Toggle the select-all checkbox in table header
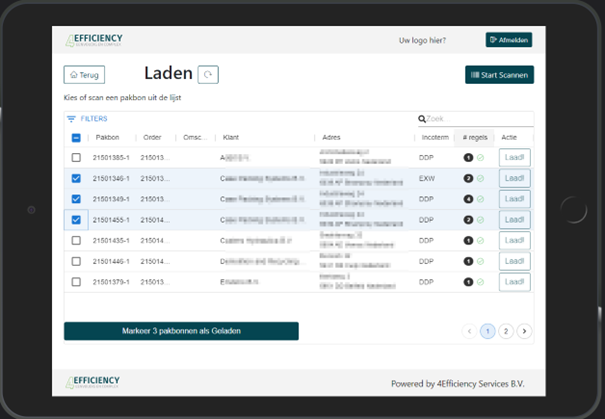This screenshot has width=605, height=419. coord(76,138)
